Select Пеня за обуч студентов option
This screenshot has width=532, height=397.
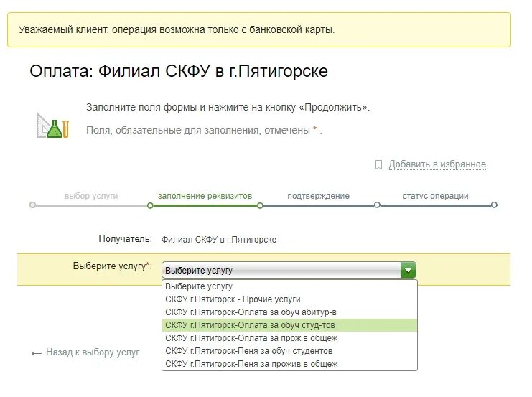pyautogui.click(x=289, y=351)
